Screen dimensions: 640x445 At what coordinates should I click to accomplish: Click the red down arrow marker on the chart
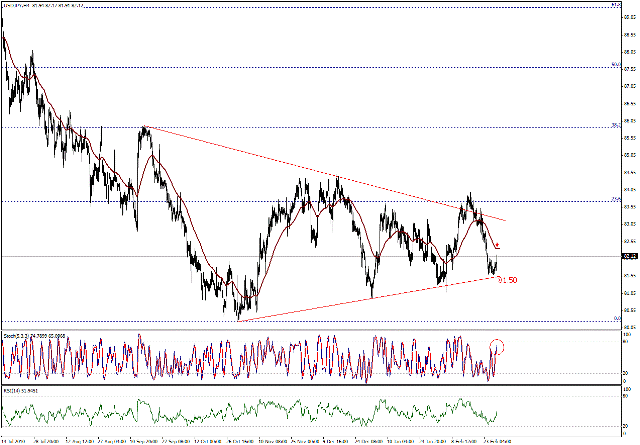tap(497, 245)
